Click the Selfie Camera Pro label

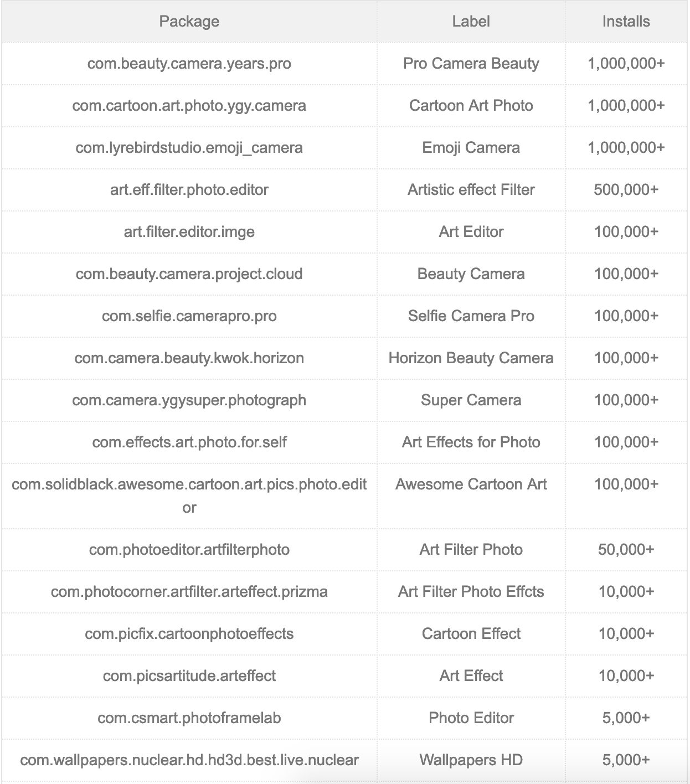471,316
